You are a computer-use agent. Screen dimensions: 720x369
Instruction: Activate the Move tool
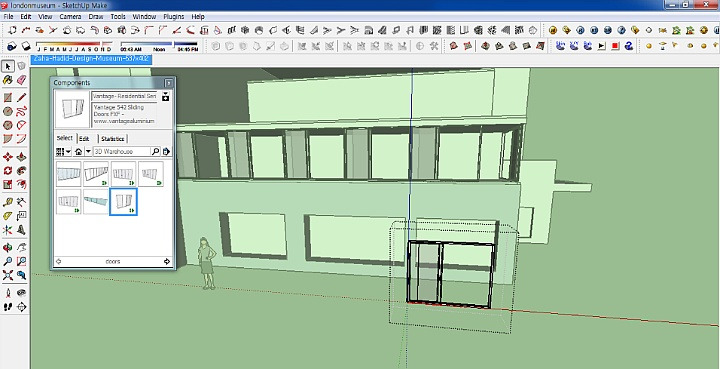tap(8, 157)
